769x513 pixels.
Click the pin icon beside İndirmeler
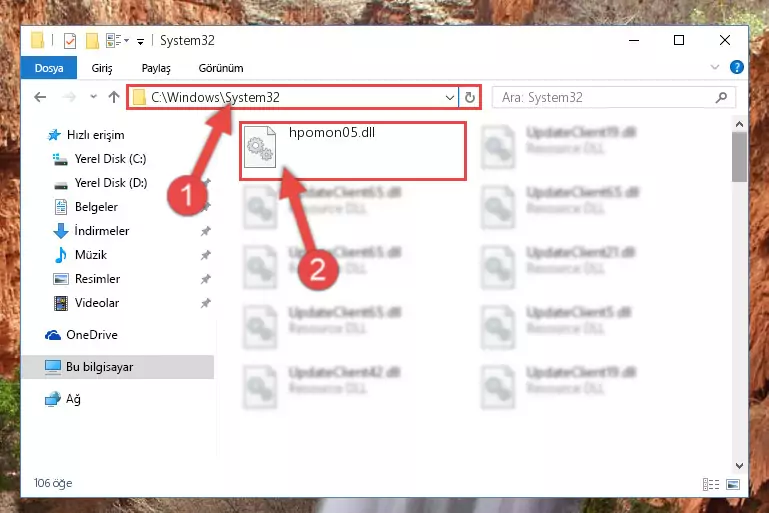pyautogui.click(x=205, y=231)
